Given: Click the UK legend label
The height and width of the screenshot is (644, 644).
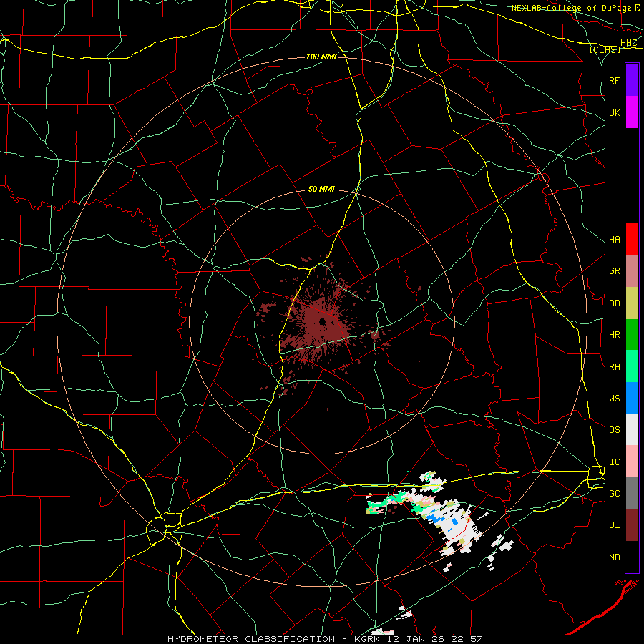Looking at the screenshot, I should click(614, 112).
